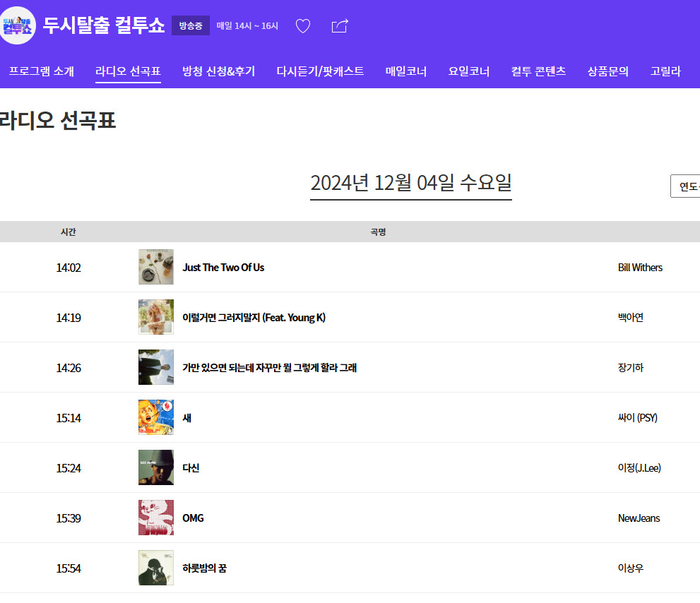Click artist name 싸이 (PSY)
This screenshot has height=603, width=700.
638,418
